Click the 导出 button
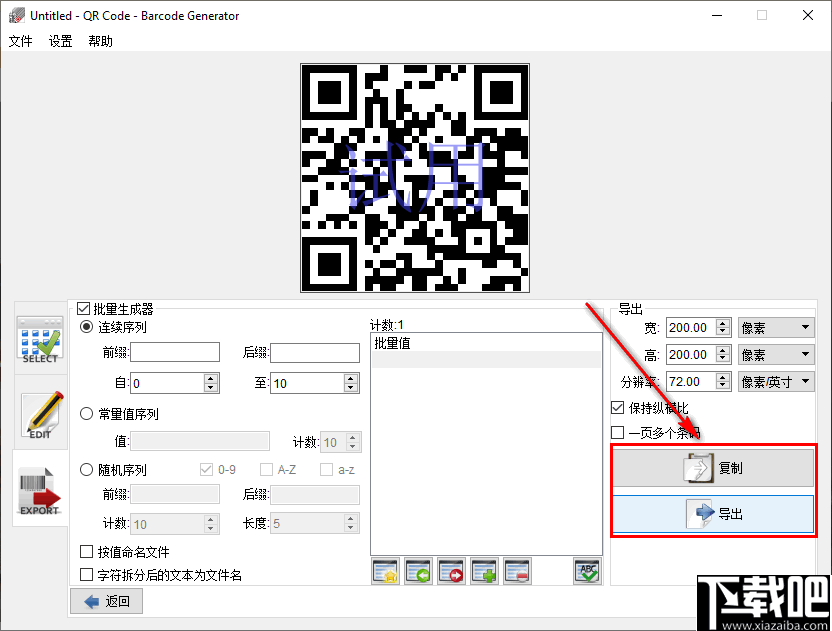 [x=713, y=514]
